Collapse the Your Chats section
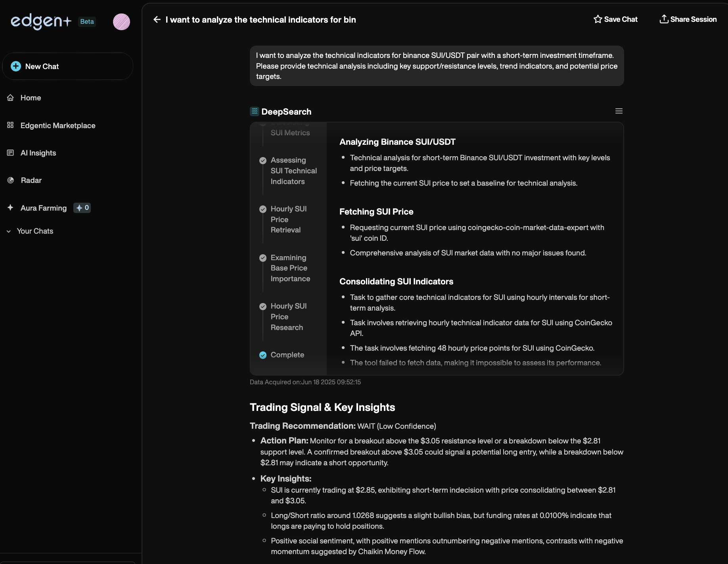Screen dimensions: 728x564 point(9,231)
